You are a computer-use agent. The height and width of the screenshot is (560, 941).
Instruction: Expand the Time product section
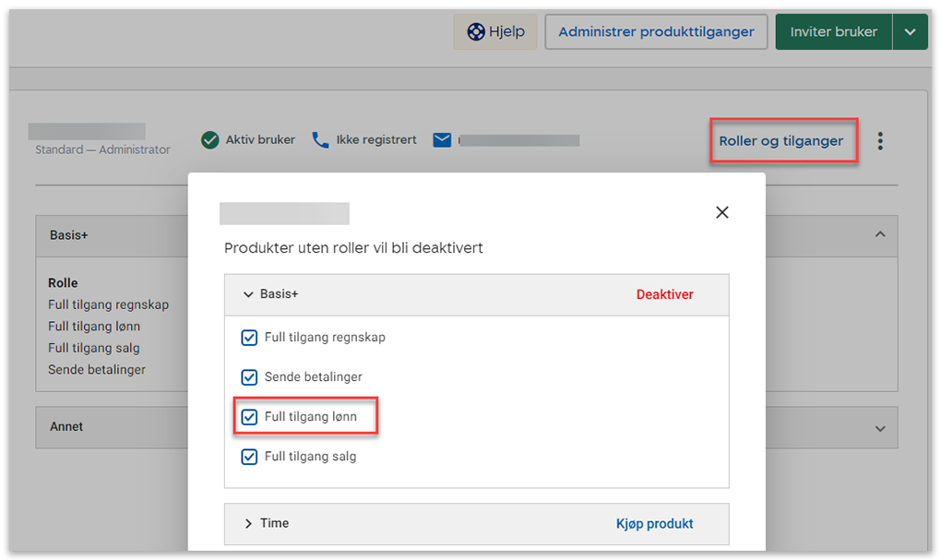click(x=248, y=523)
